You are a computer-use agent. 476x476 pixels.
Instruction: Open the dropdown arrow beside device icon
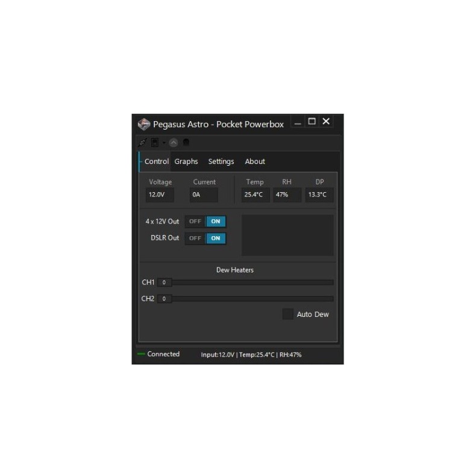point(163,143)
